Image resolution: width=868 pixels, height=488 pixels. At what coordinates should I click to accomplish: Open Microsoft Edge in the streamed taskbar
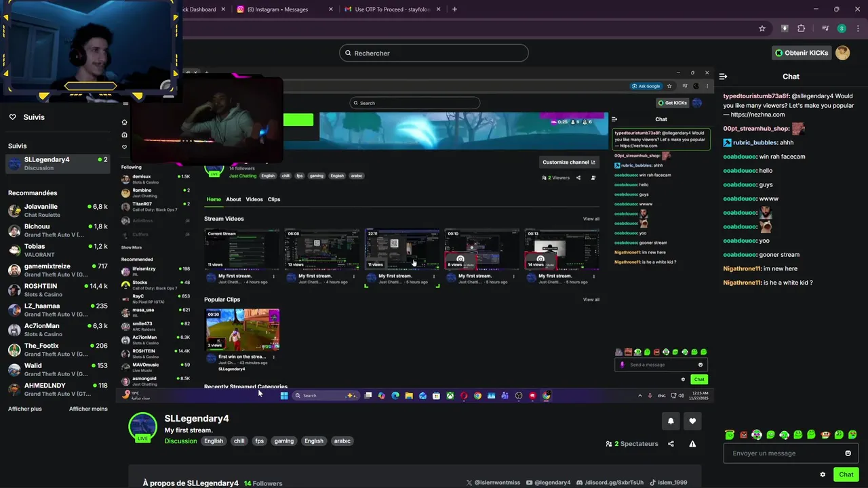[x=395, y=396]
